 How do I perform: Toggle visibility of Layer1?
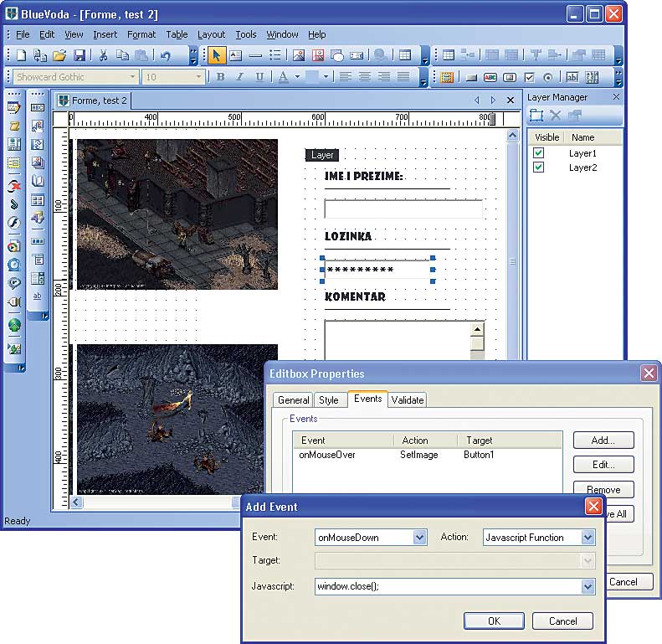point(538,152)
